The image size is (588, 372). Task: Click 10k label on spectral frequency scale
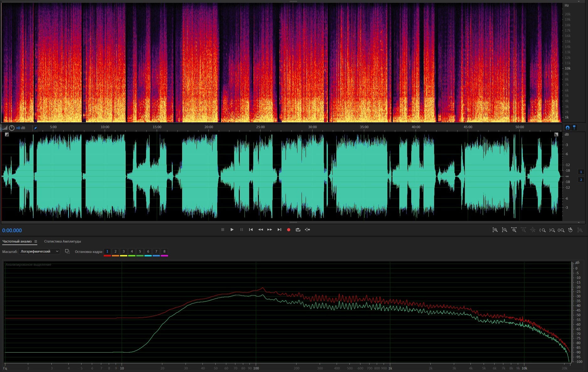coord(568,68)
